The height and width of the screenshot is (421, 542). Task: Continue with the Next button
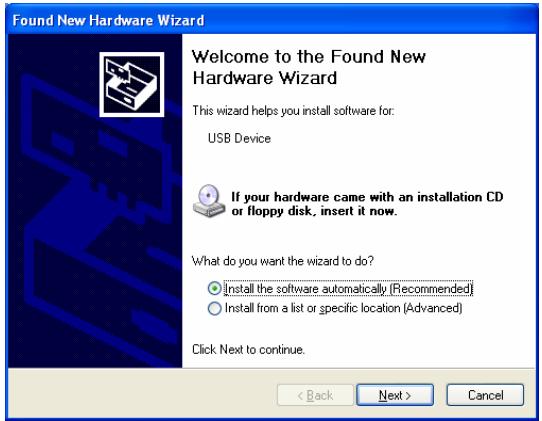coord(395,395)
